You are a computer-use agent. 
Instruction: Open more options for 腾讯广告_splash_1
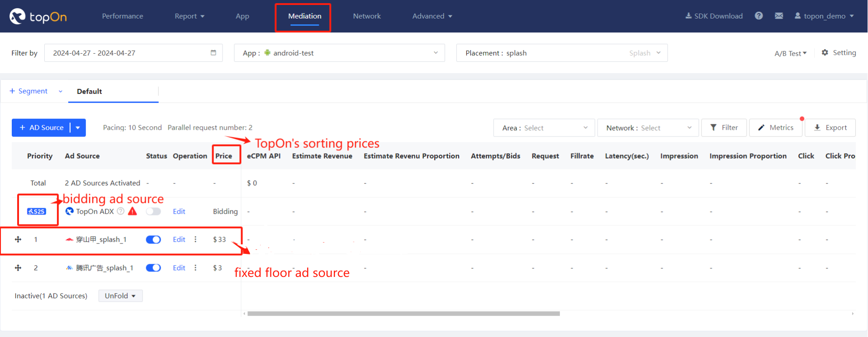pos(195,268)
